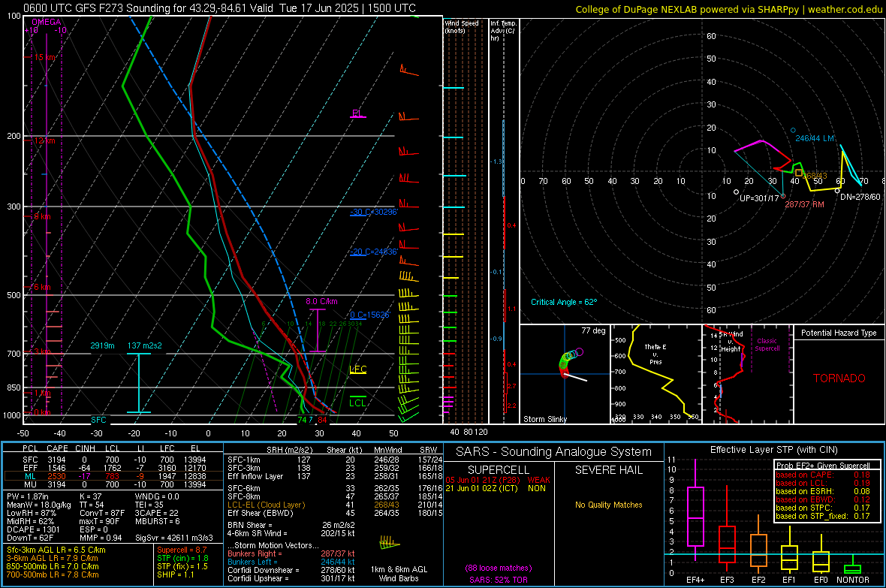This screenshot has height=588, width=886.
Task: Click the '246/44 LM' hodograph label
Action: (x=814, y=138)
